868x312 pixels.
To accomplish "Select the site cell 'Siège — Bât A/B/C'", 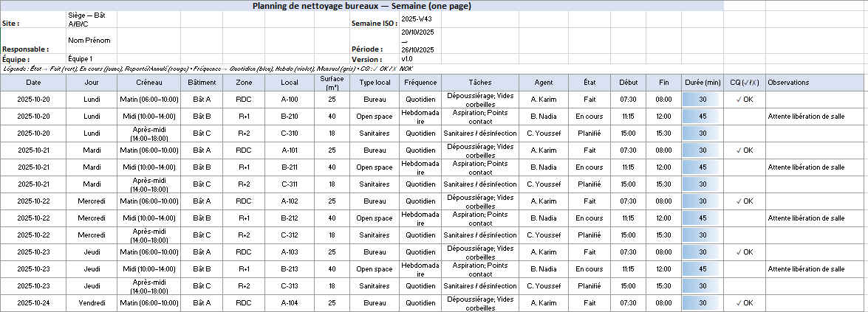I will point(90,19).
